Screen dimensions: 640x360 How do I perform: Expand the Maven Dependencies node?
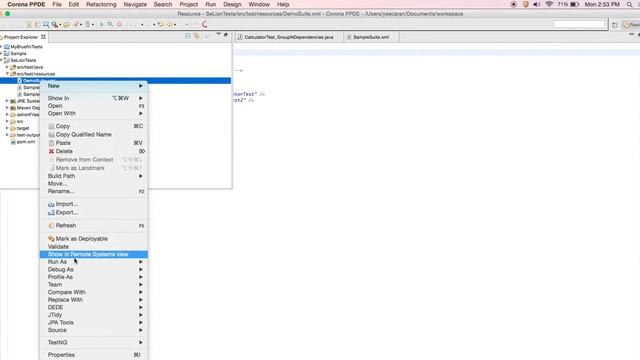tap(7, 108)
